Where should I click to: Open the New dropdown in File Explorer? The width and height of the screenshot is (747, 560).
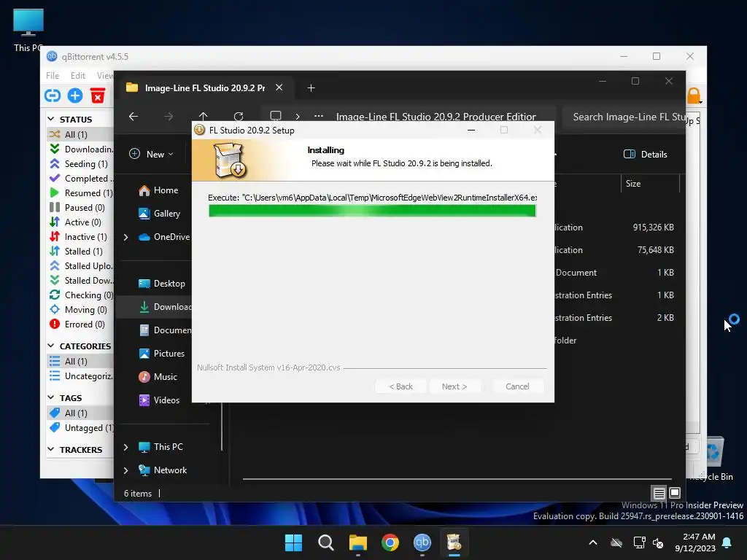pos(152,155)
